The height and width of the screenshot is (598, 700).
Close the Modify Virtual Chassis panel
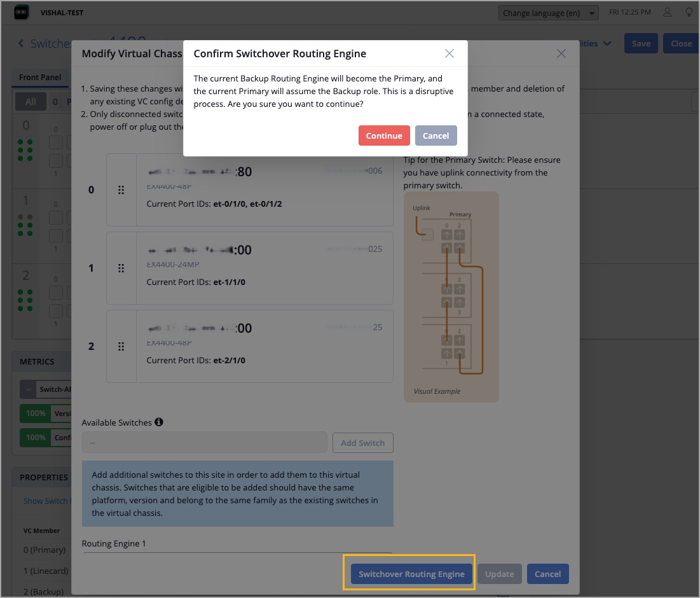coord(561,53)
